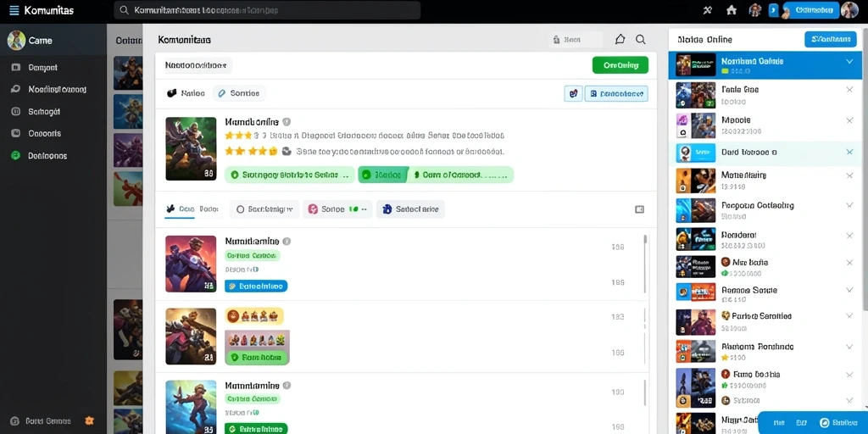
Task: Remove the Maooie row with X
Action: tap(849, 120)
